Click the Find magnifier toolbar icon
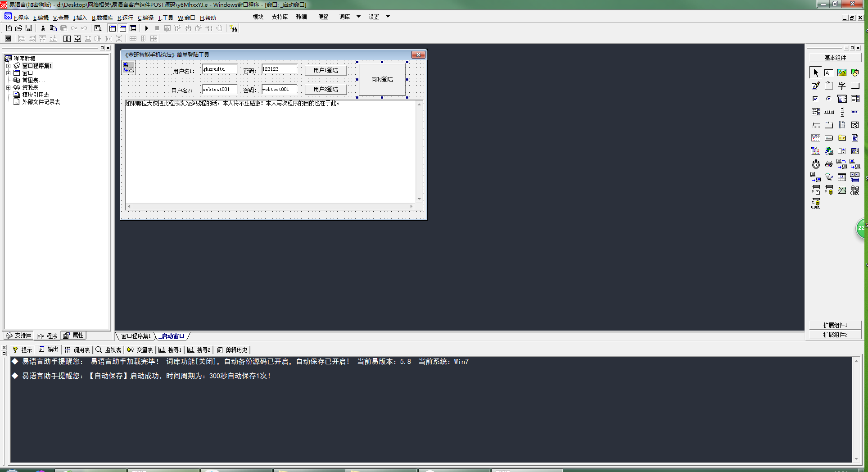This screenshot has height=472, width=868. click(98, 28)
